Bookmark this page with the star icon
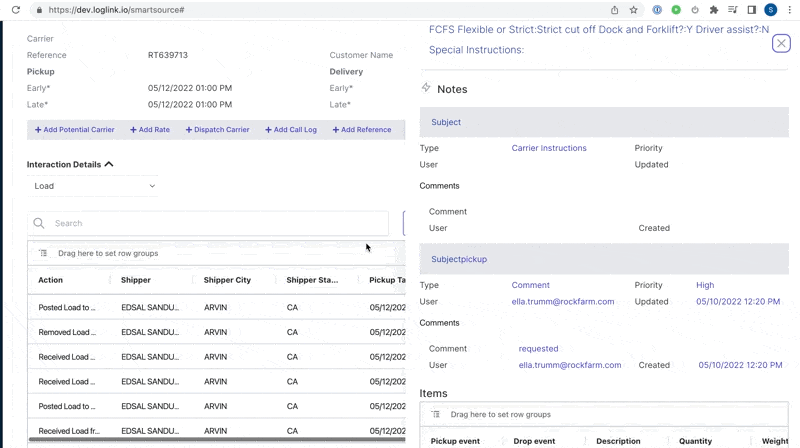 [633, 10]
